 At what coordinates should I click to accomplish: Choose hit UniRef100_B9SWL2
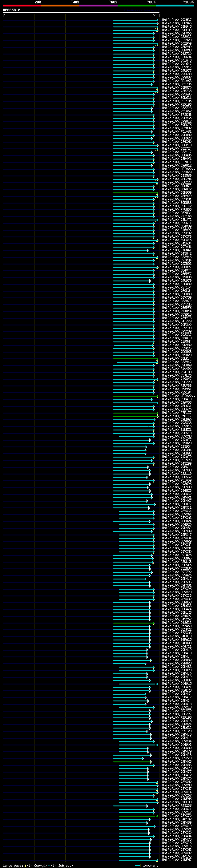[177, 121]
